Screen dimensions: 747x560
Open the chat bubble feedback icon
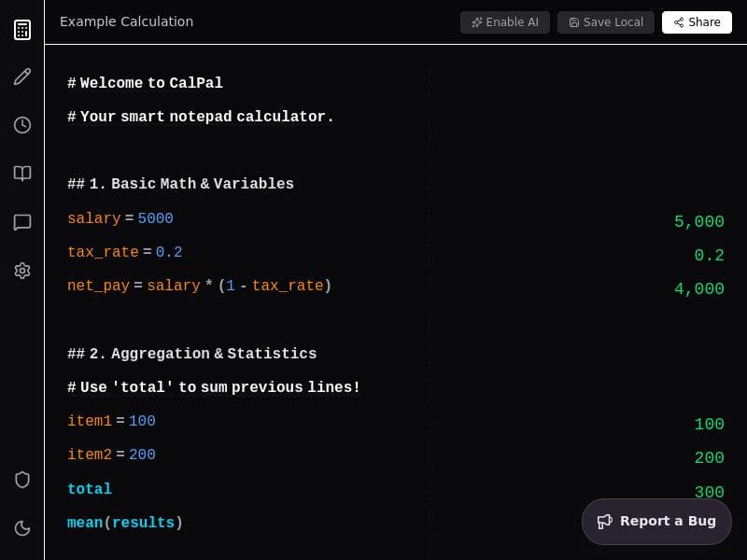[x=22, y=222]
